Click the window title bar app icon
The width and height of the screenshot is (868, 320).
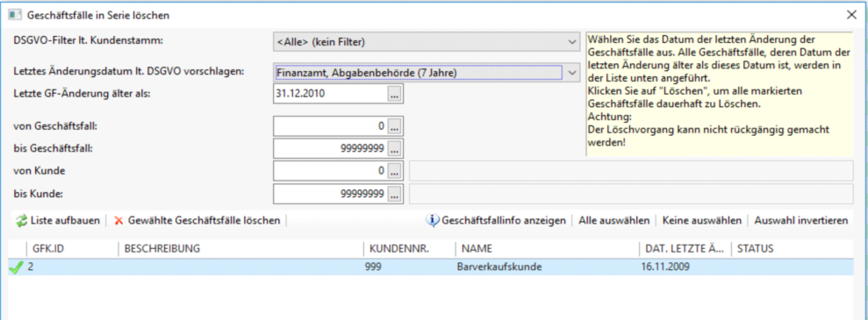pyautogui.click(x=15, y=15)
